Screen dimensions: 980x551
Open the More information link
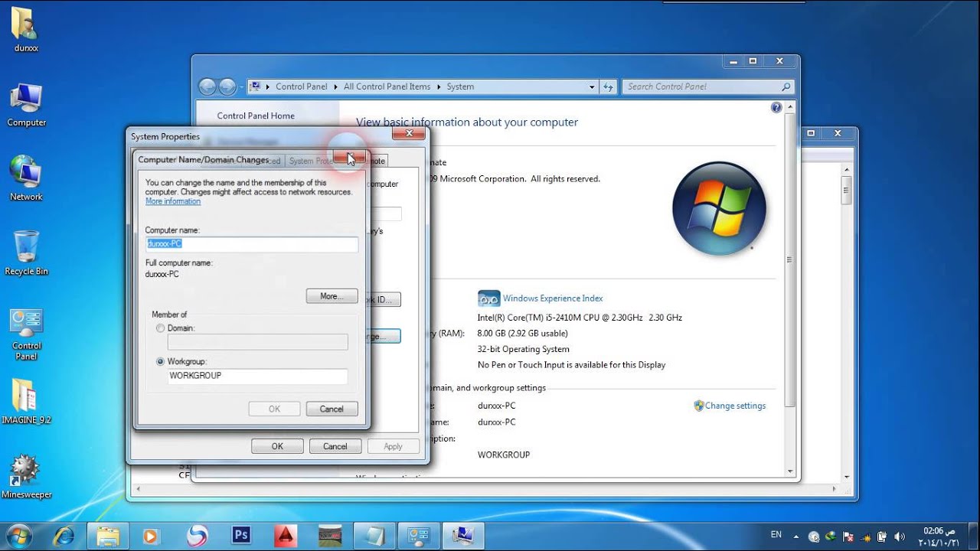pos(173,201)
